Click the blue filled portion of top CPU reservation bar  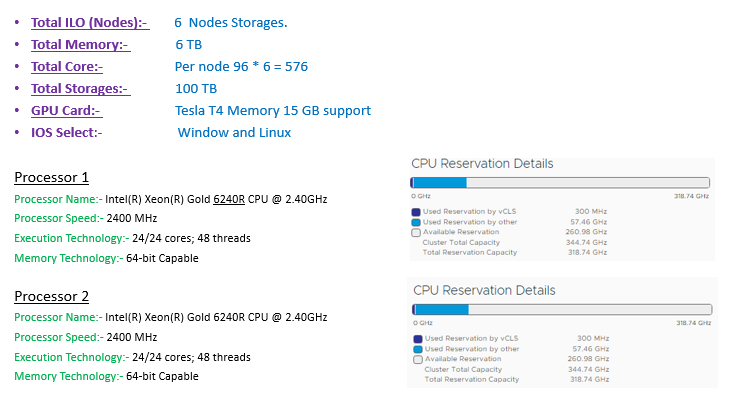tap(439, 182)
